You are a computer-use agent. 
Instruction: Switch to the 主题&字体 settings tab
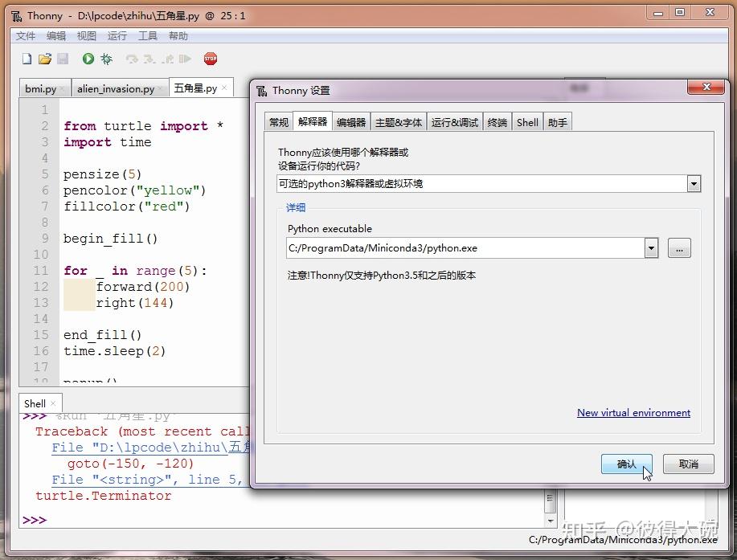398,121
